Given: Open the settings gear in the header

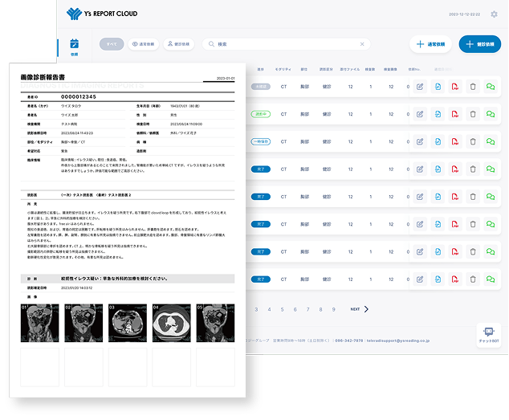Looking at the screenshot, I should click(x=494, y=14).
